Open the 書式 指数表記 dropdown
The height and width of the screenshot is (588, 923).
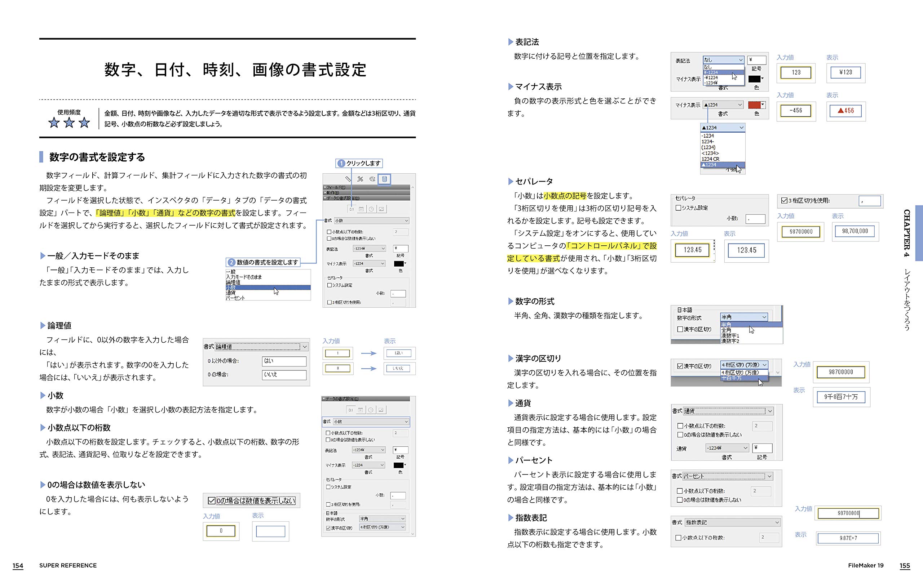point(733,522)
